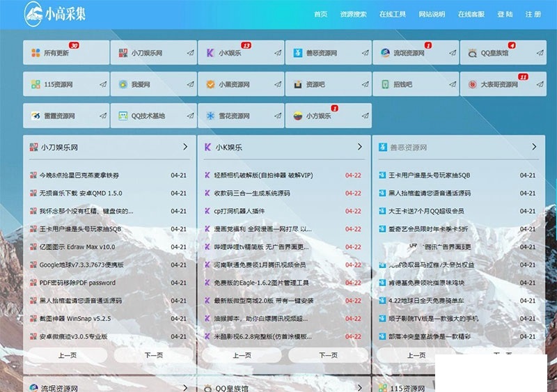This screenshot has height=392, width=557.
Task: Click the paper-plane icon on 大表哥资源网 tile
Action: pos(540,84)
